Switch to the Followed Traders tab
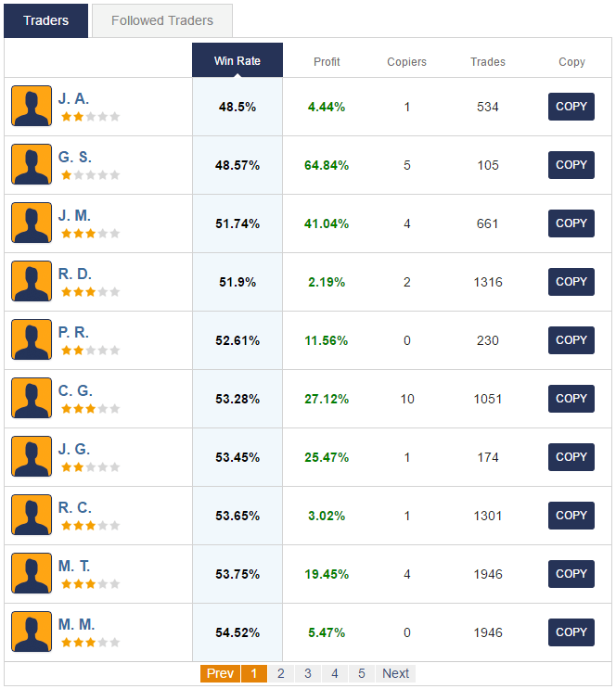 (x=162, y=20)
